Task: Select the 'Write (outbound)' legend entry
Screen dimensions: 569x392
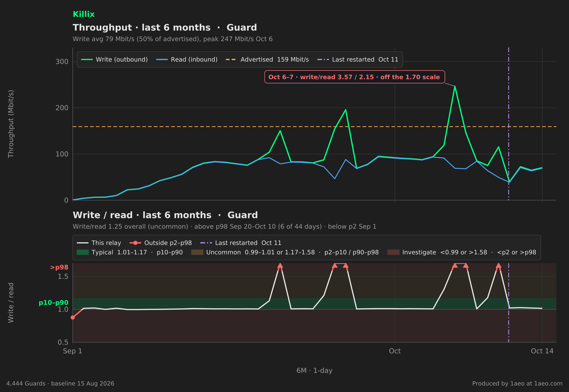Action: click(x=114, y=60)
